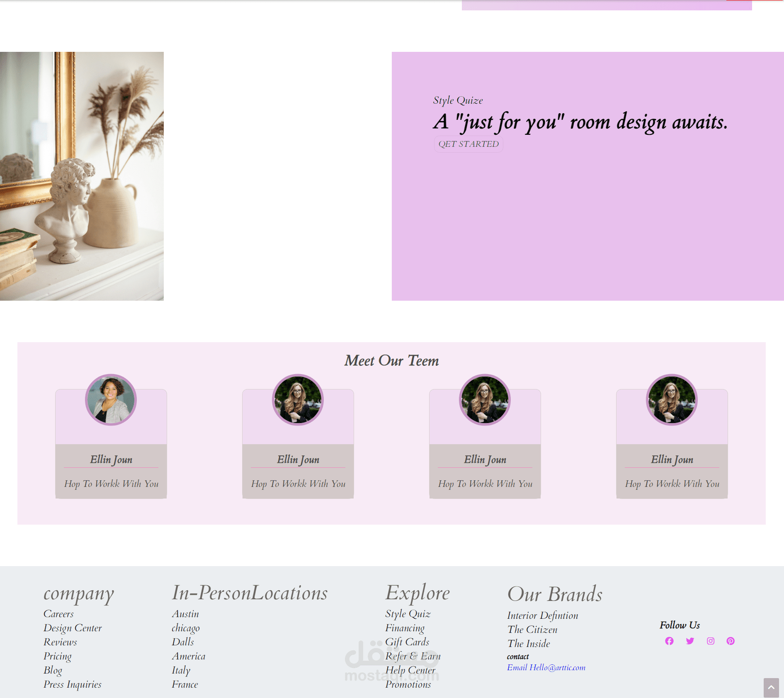This screenshot has height=698, width=784.
Task: Open the Pricing footer link
Action: 58,656
